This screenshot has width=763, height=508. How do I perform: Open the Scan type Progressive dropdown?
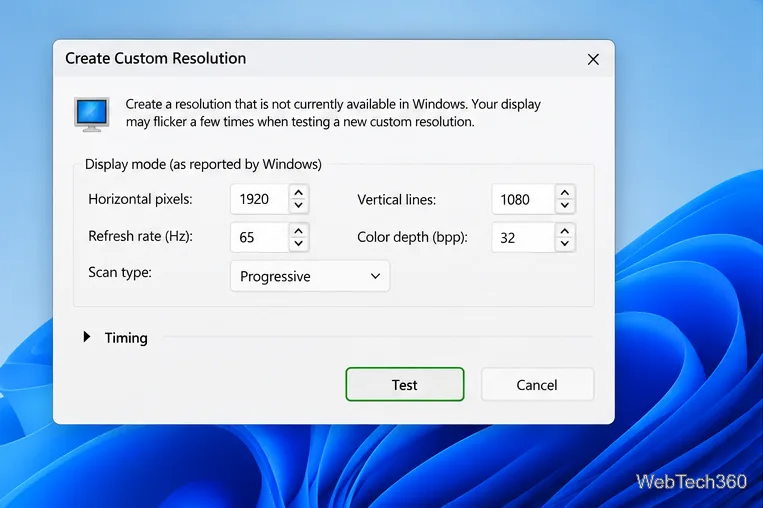coord(310,276)
